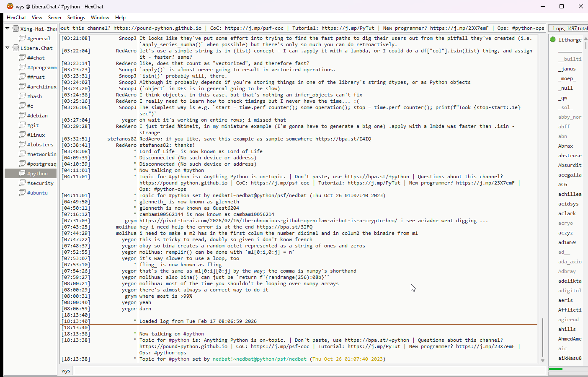
Task: Select user litharge in the user list
Action: [570, 40]
